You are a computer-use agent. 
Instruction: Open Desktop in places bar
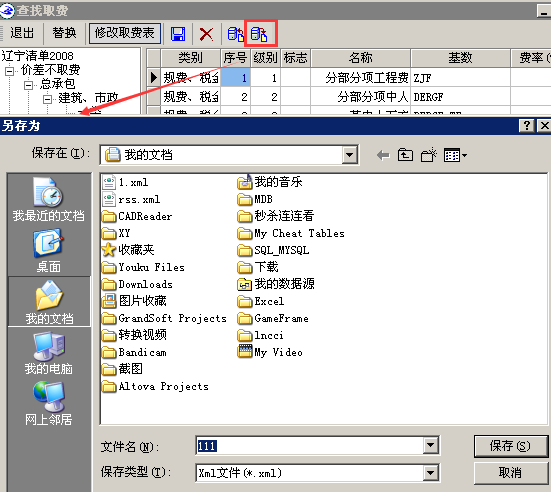pos(49,251)
